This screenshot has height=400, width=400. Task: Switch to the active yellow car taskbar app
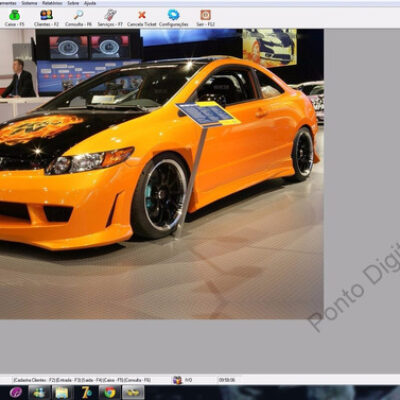(x=133, y=393)
